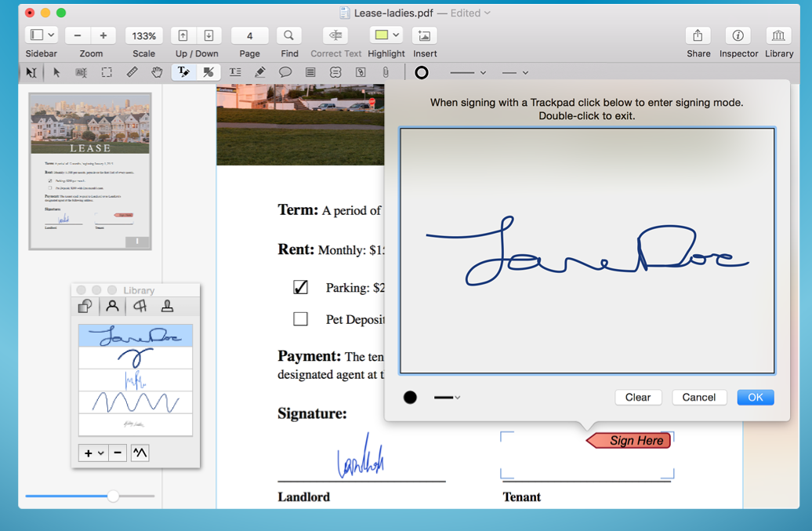The image size is (812, 531).
Task: Open the shapes tab in Library
Action: coord(85,307)
